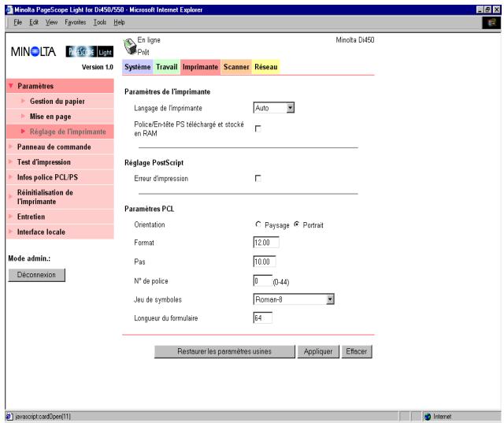Expand the Réinitialisation de l'imprimante arrow
Image resolution: width=504 pixels, height=423 pixels.
tap(10, 196)
